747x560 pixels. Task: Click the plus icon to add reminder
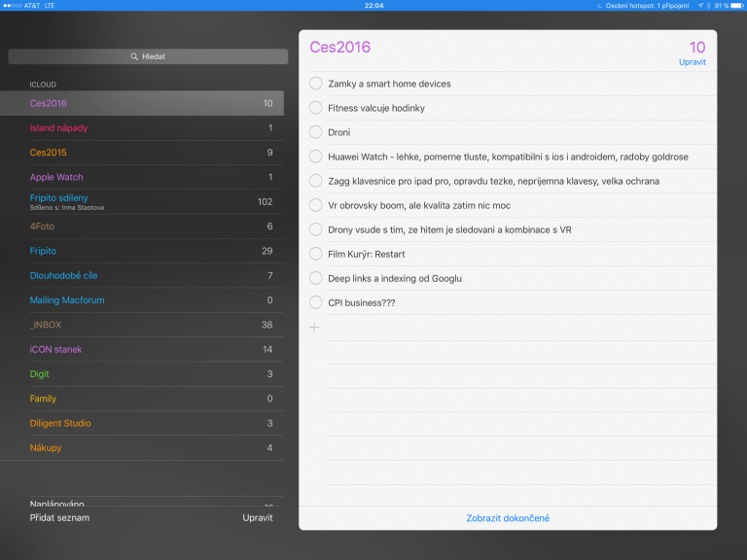(x=314, y=328)
